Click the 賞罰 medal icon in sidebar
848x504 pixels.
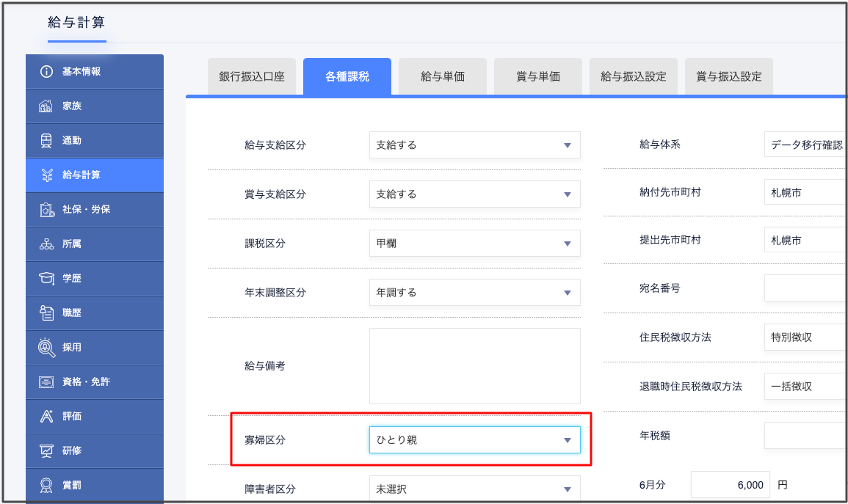point(47,485)
